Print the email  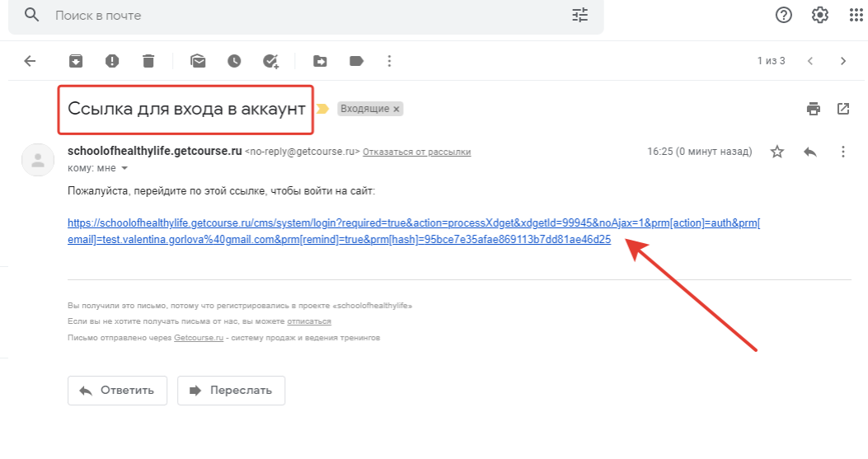(x=814, y=109)
